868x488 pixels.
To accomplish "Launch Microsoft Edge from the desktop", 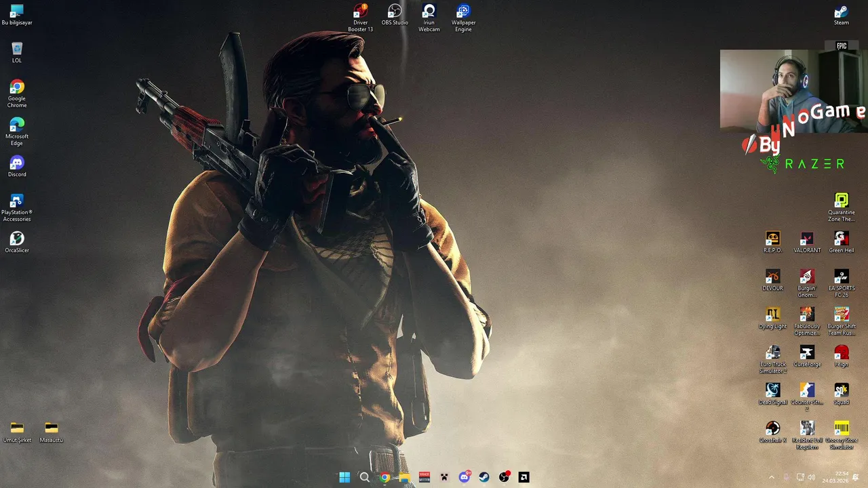I will pyautogui.click(x=17, y=132).
